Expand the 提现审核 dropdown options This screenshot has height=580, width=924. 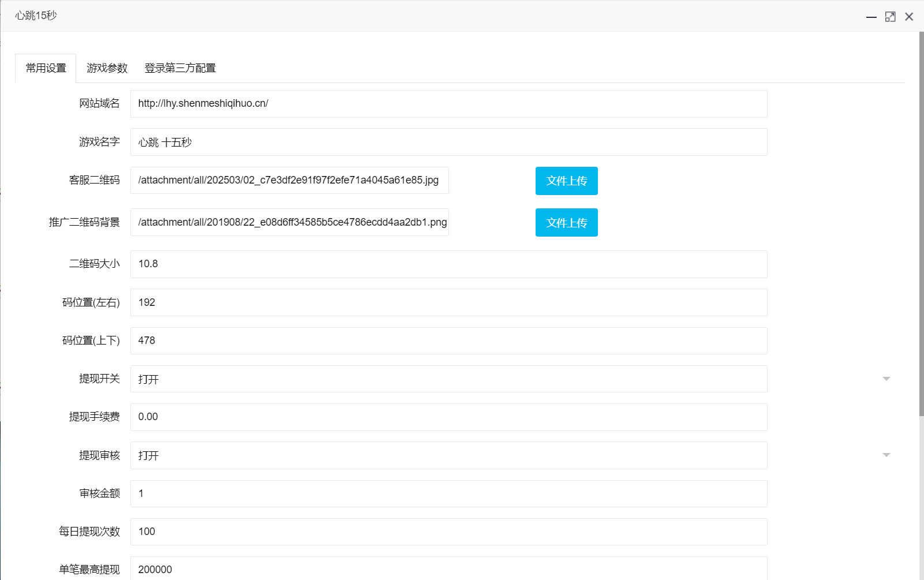pos(885,455)
